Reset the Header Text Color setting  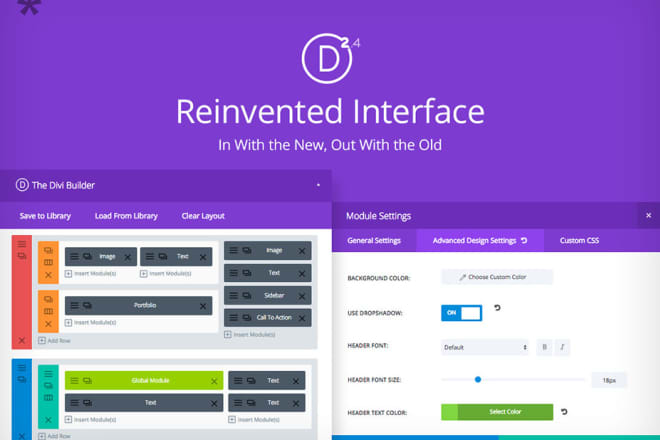(x=564, y=412)
